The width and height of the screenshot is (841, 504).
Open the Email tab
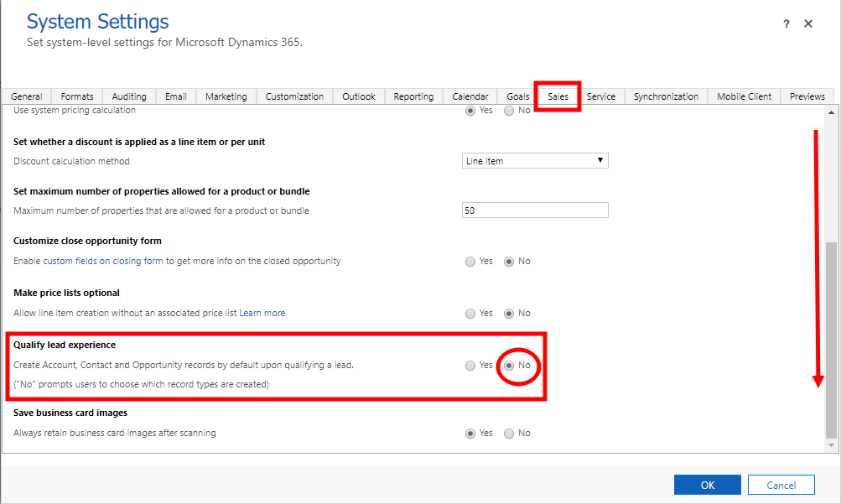[176, 96]
